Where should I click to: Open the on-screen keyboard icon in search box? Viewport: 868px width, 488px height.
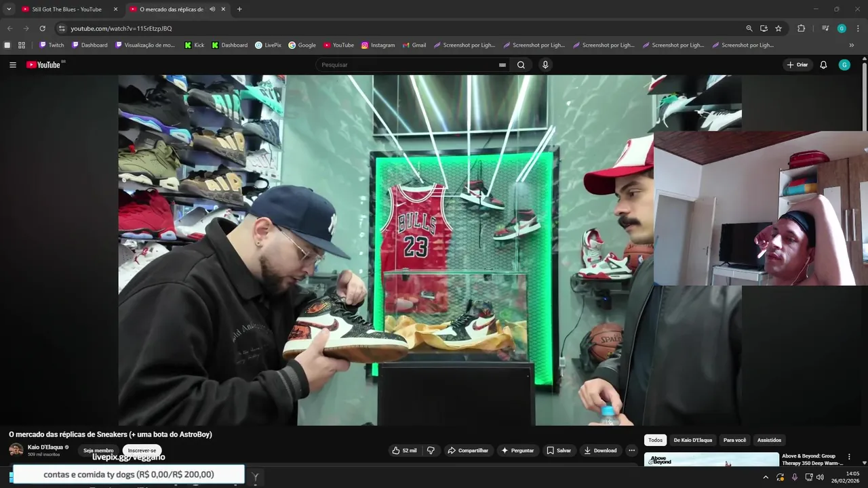pyautogui.click(x=502, y=65)
